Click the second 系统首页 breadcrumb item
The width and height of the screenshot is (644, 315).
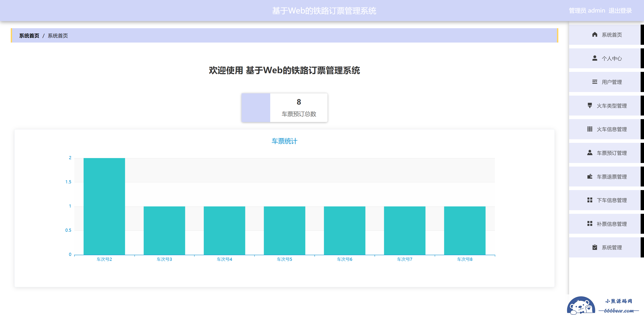click(x=58, y=36)
